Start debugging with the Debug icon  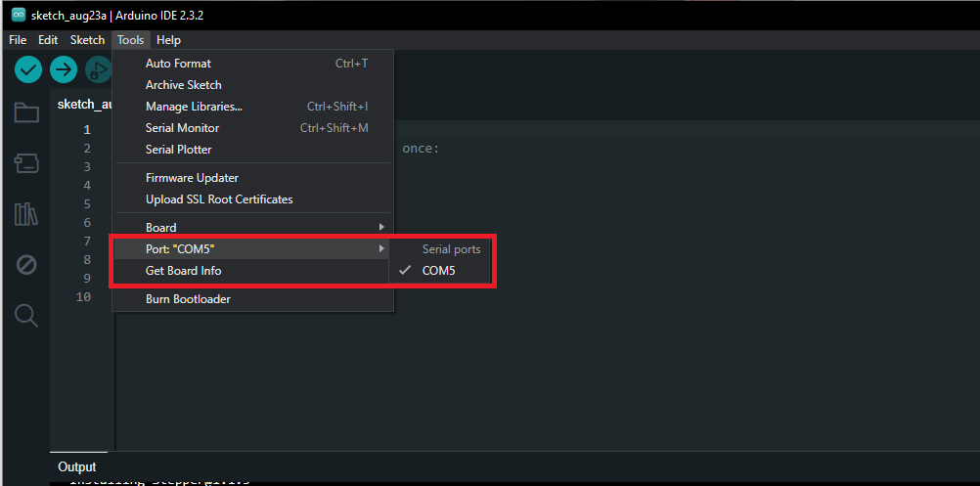99,69
